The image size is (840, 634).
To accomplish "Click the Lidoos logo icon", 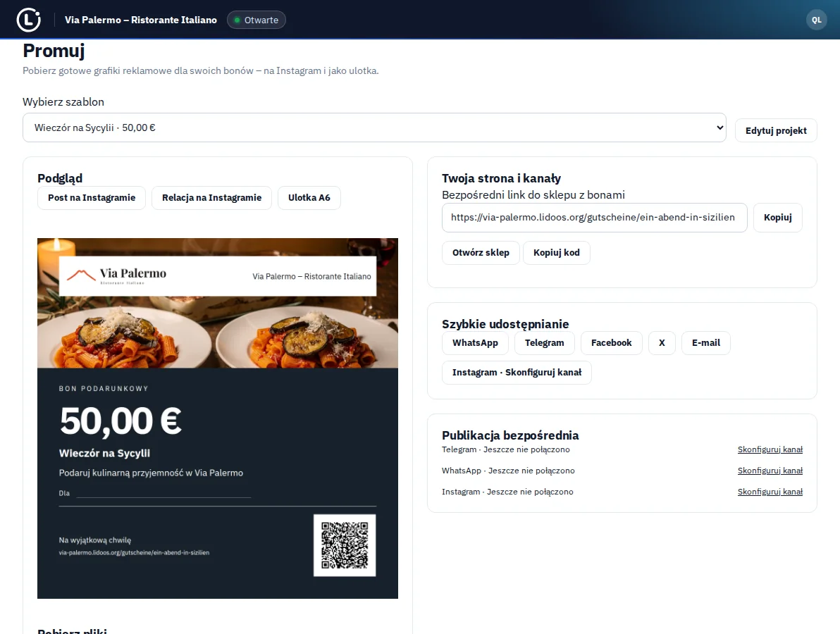I will (x=28, y=20).
